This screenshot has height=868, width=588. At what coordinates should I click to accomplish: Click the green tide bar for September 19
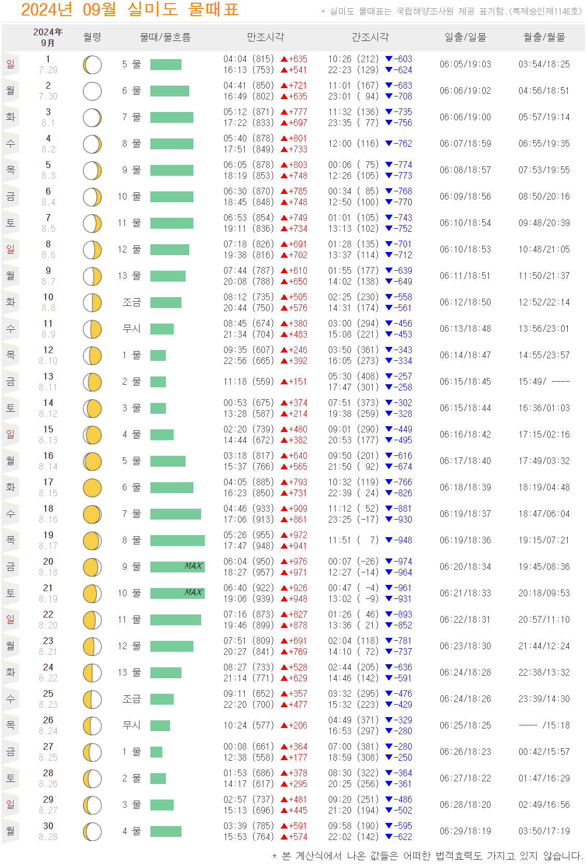click(x=177, y=540)
